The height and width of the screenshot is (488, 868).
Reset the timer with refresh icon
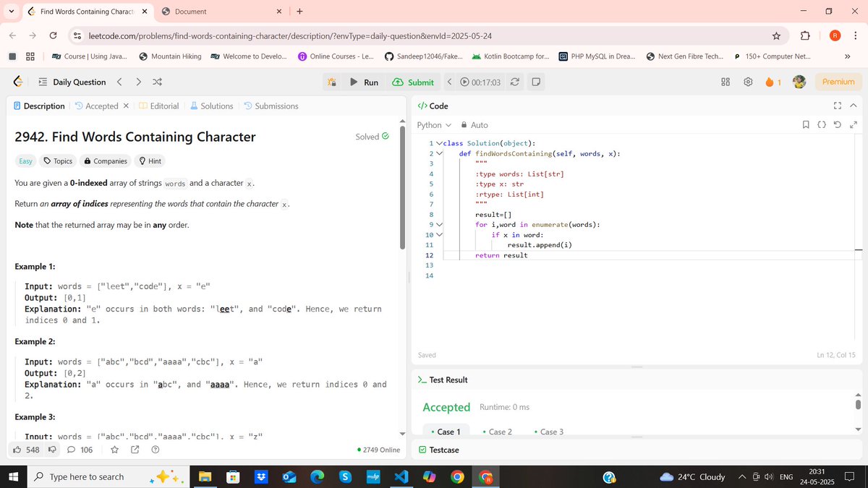coord(514,82)
